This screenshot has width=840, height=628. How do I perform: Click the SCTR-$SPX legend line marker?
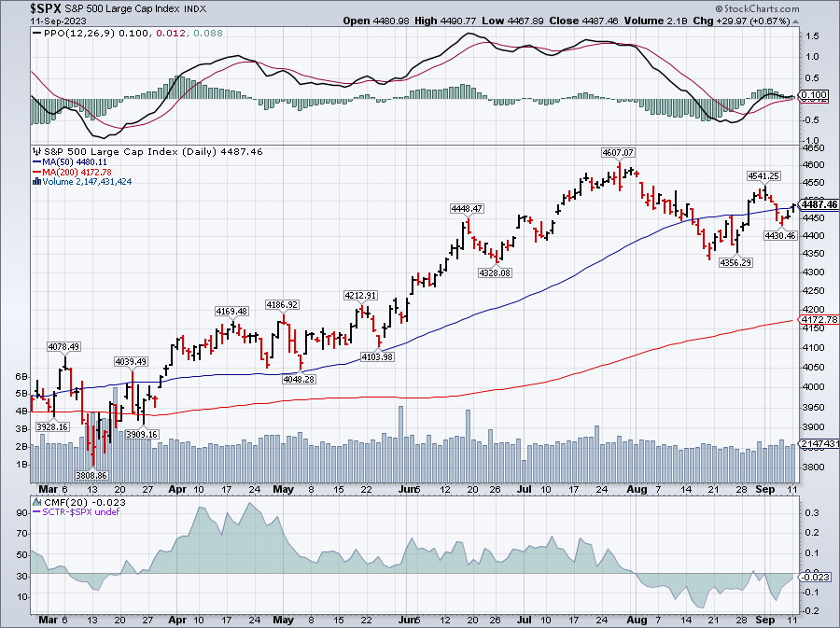click(x=35, y=514)
